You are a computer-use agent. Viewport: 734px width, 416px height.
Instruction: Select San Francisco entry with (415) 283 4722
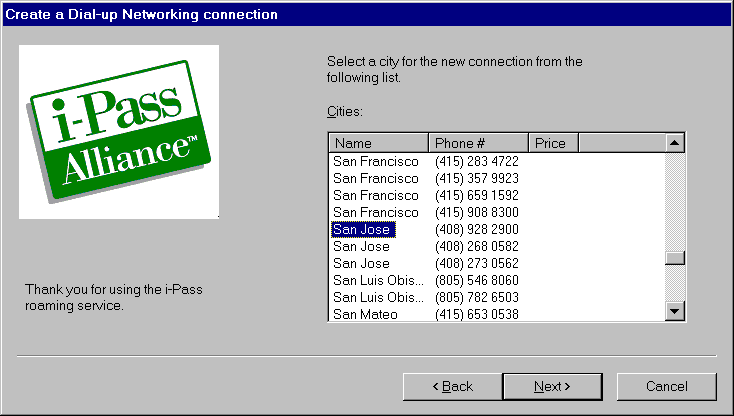pos(375,161)
